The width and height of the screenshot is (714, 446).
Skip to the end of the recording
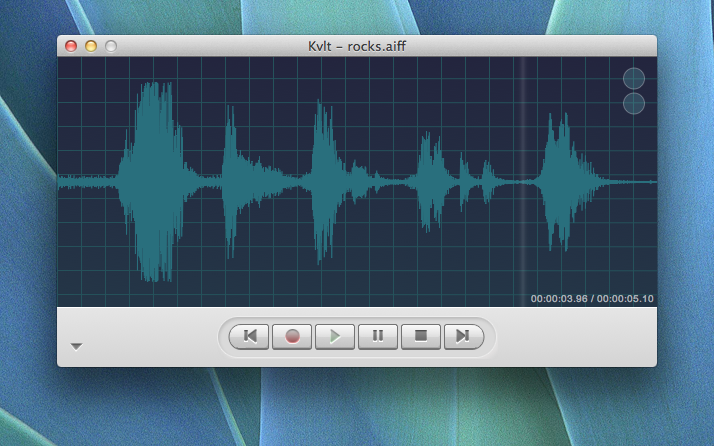click(x=464, y=337)
